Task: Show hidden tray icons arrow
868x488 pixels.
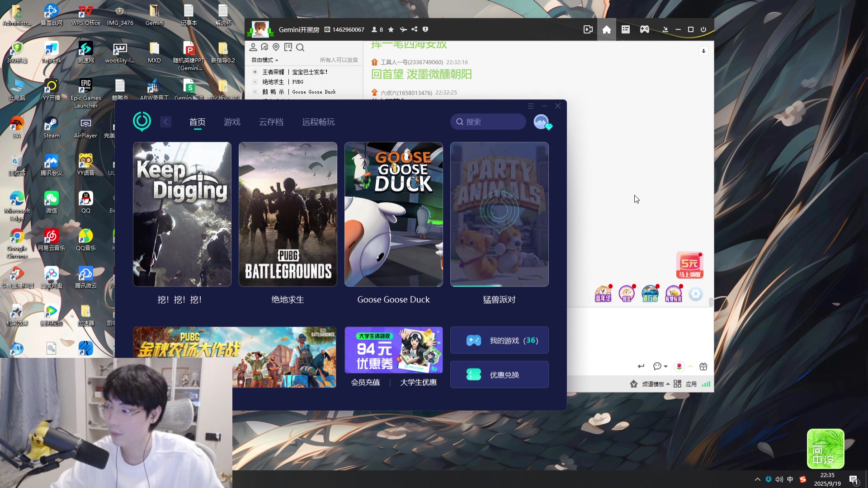Action: [x=758, y=479]
